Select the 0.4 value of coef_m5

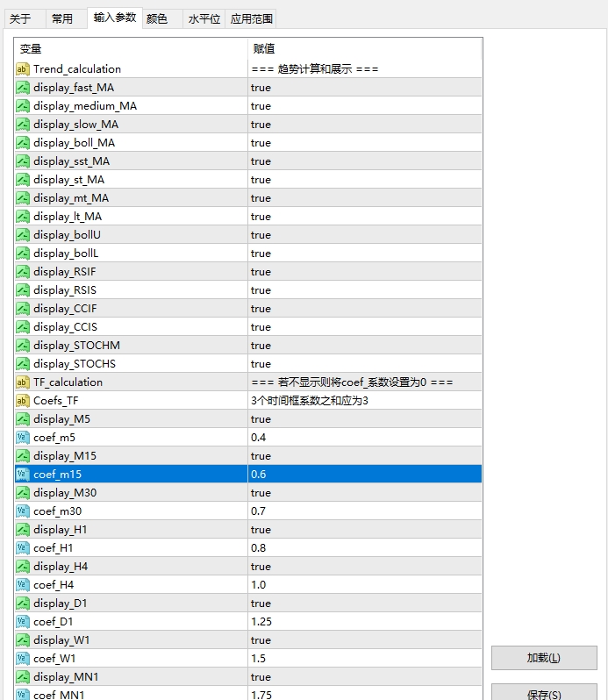click(259, 438)
